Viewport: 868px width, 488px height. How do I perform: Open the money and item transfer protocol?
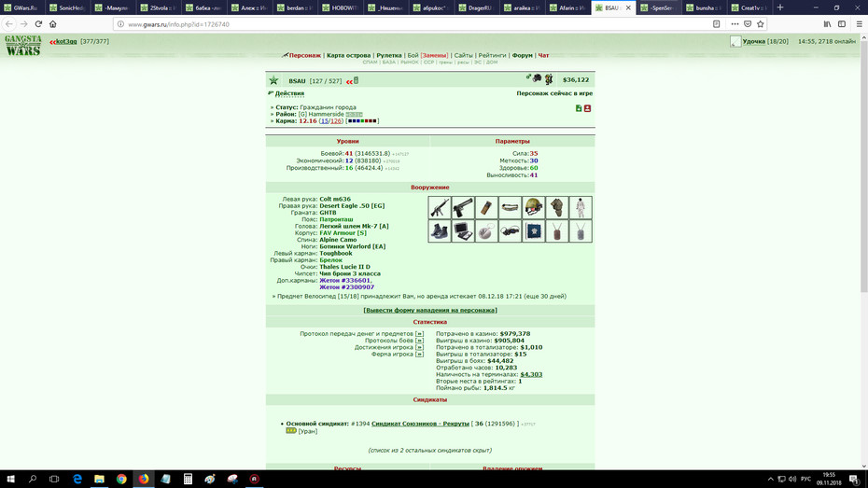pyautogui.click(x=420, y=334)
